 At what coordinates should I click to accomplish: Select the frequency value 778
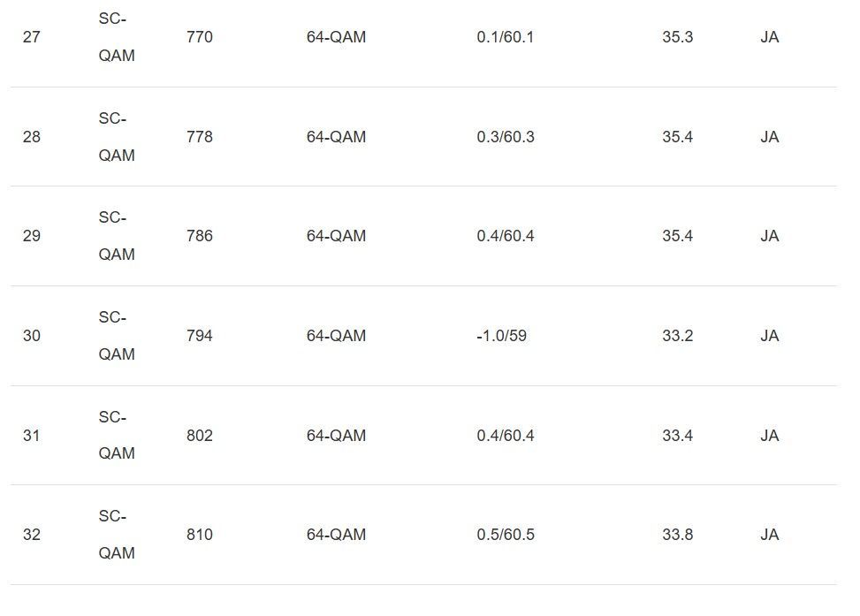click(x=200, y=137)
